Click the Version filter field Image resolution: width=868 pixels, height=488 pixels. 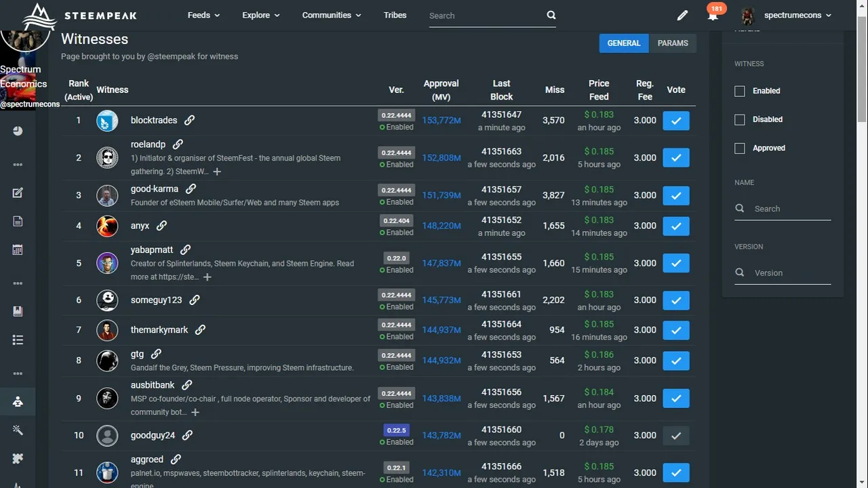point(783,272)
